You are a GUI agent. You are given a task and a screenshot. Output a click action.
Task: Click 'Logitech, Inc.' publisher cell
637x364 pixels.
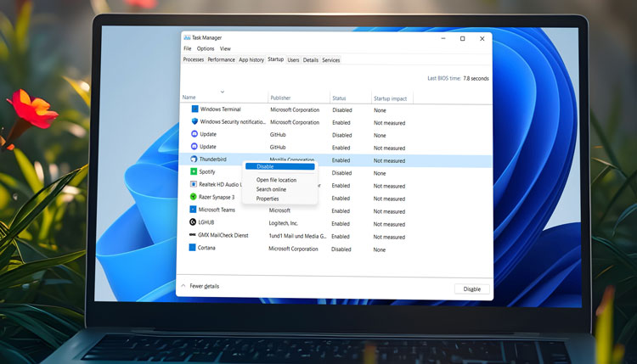point(283,223)
